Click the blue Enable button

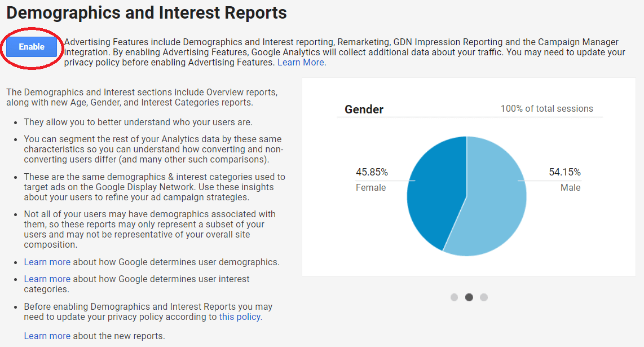pyautogui.click(x=32, y=47)
